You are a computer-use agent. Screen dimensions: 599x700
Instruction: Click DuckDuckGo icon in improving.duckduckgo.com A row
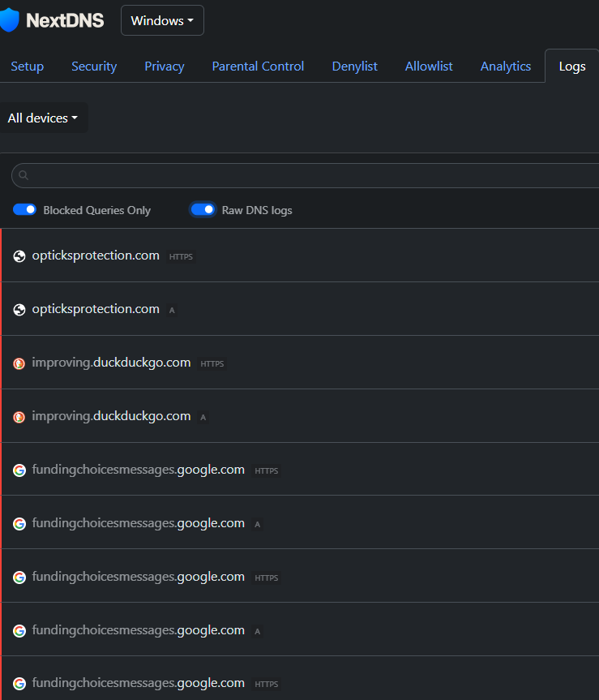[19, 417]
